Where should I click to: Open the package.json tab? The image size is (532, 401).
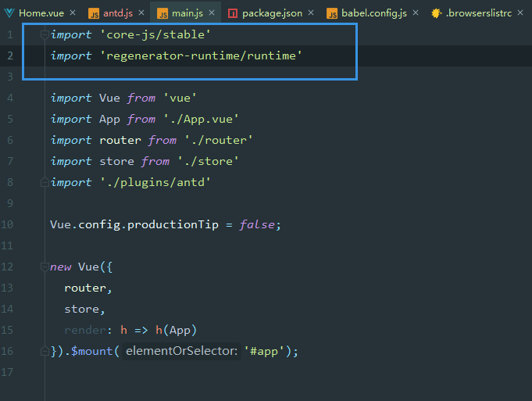pyautogui.click(x=271, y=13)
